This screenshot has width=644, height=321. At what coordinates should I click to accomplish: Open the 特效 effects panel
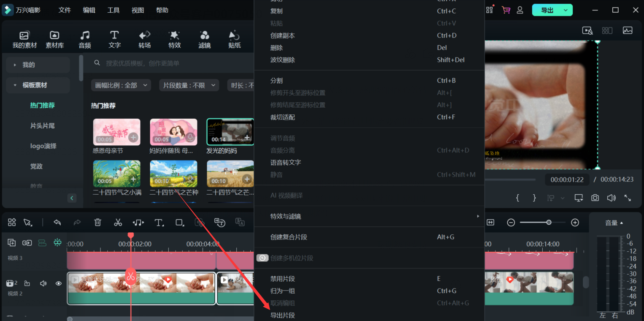174,39
